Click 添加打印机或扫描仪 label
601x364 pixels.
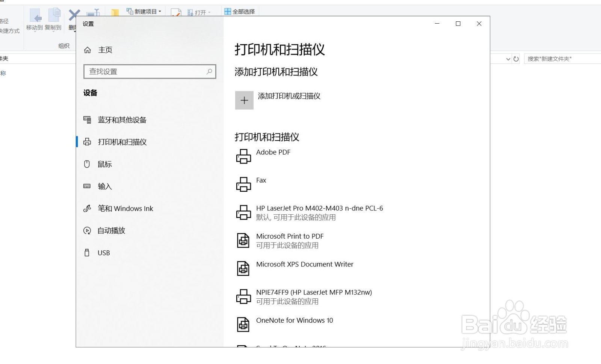(x=289, y=96)
